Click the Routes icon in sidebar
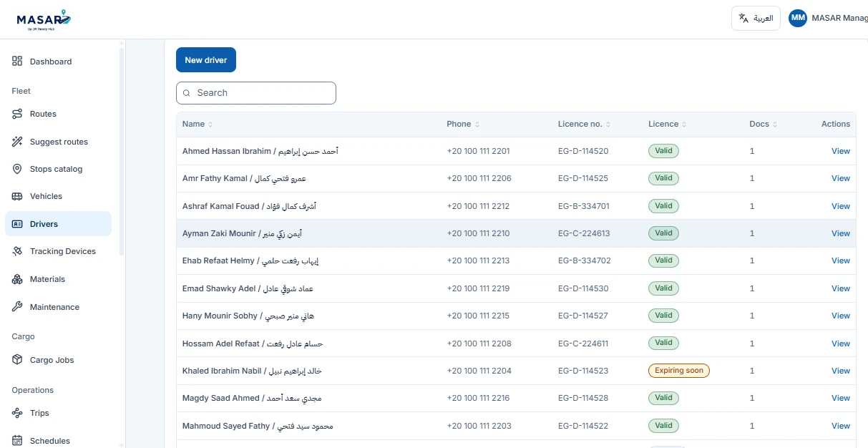 (x=17, y=114)
